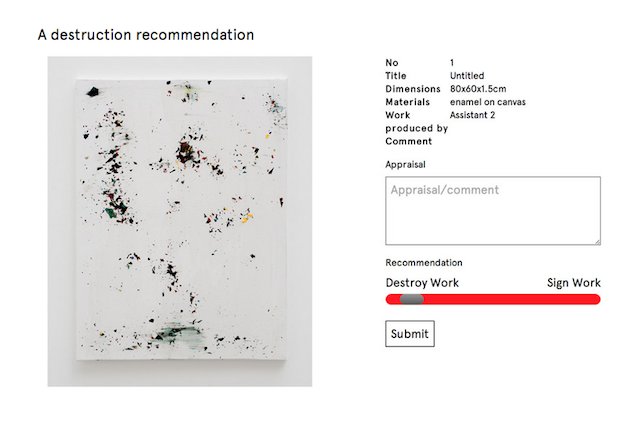This screenshot has width=640, height=424.
Task: Click the work number value 1
Action: tap(453, 62)
